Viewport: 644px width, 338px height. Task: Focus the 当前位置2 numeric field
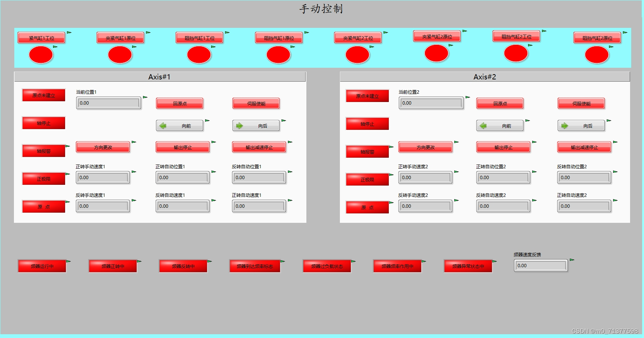point(431,103)
